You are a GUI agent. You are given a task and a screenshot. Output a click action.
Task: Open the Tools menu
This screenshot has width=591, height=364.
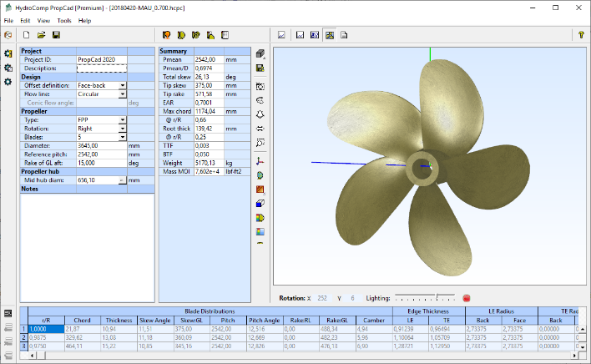click(64, 19)
